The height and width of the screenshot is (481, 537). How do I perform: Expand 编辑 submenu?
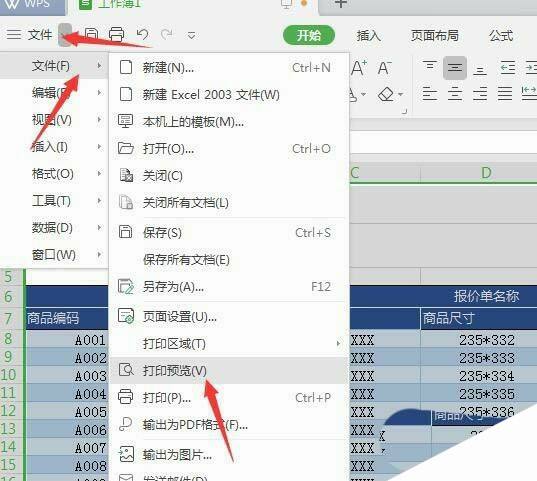click(x=54, y=92)
